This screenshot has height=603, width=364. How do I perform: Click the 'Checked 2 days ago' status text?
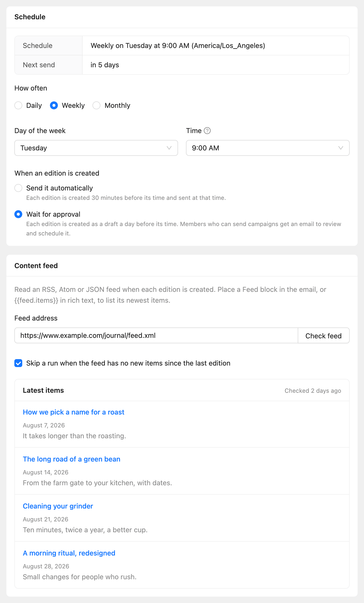[x=313, y=391]
